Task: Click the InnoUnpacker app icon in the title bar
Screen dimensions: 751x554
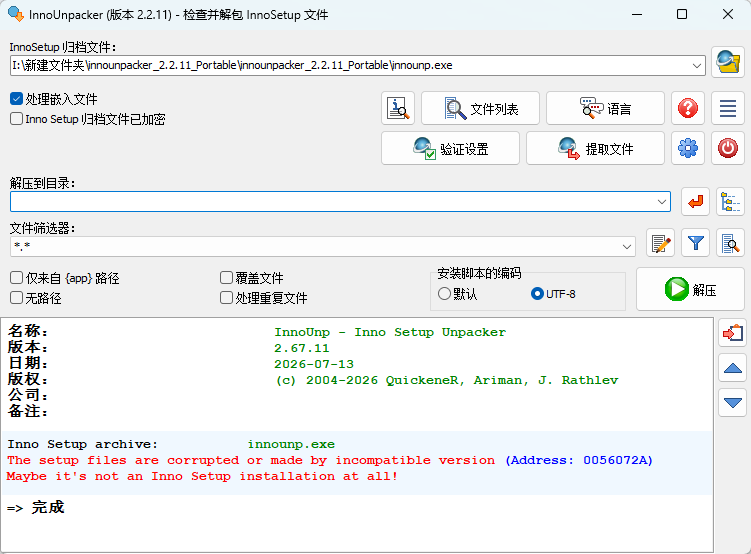Action: click(16, 14)
